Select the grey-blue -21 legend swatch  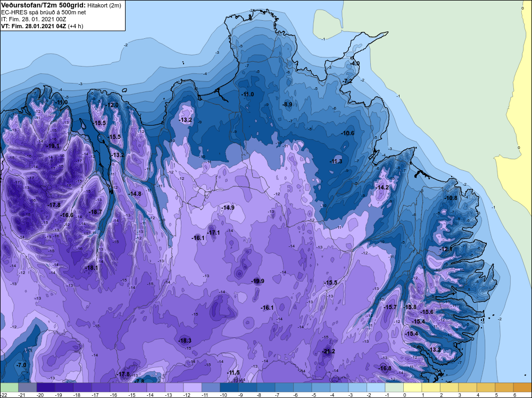pyautogui.click(x=28, y=387)
